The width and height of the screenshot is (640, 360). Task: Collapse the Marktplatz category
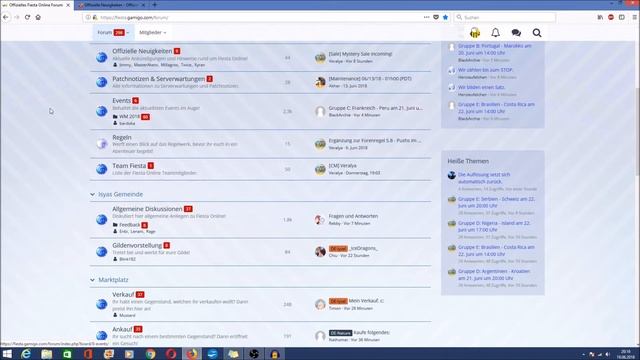(x=92, y=280)
